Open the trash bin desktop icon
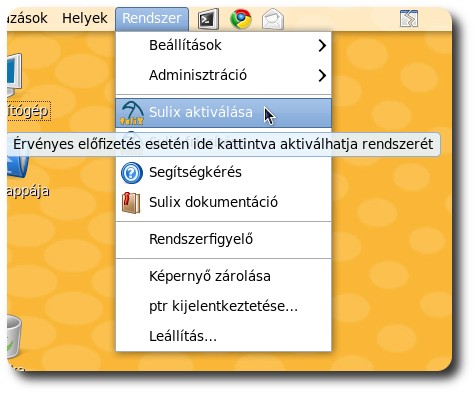This screenshot has width=475, height=394. 14,336
